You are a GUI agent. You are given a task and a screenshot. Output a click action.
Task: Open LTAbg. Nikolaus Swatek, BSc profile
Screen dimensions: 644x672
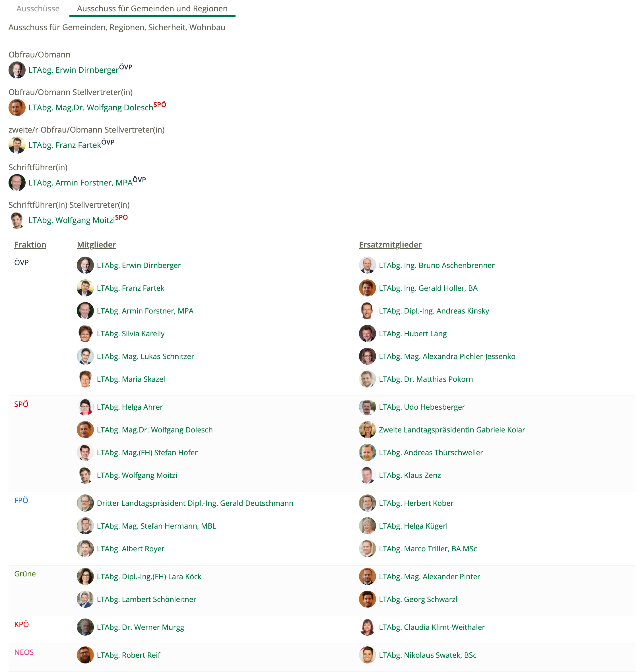point(428,655)
